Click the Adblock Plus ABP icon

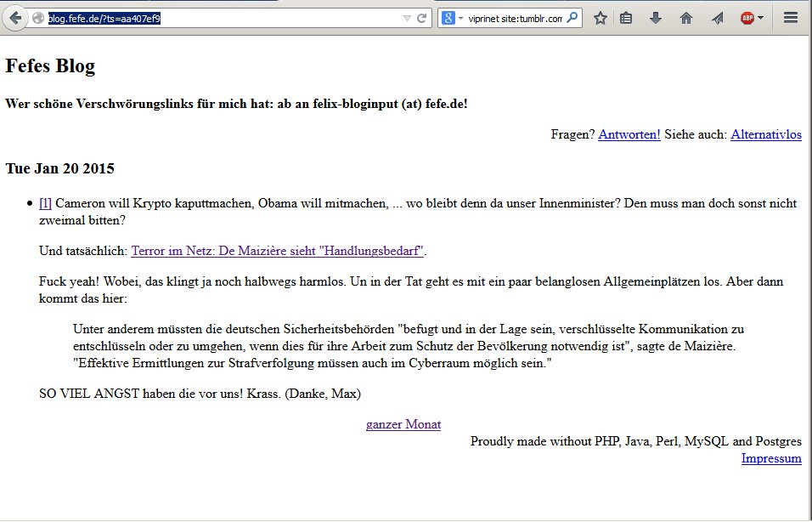(747, 18)
